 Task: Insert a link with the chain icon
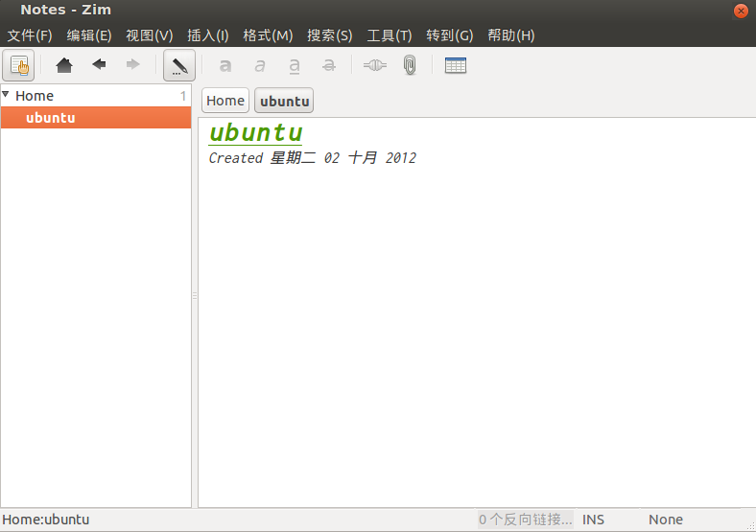pos(374,64)
